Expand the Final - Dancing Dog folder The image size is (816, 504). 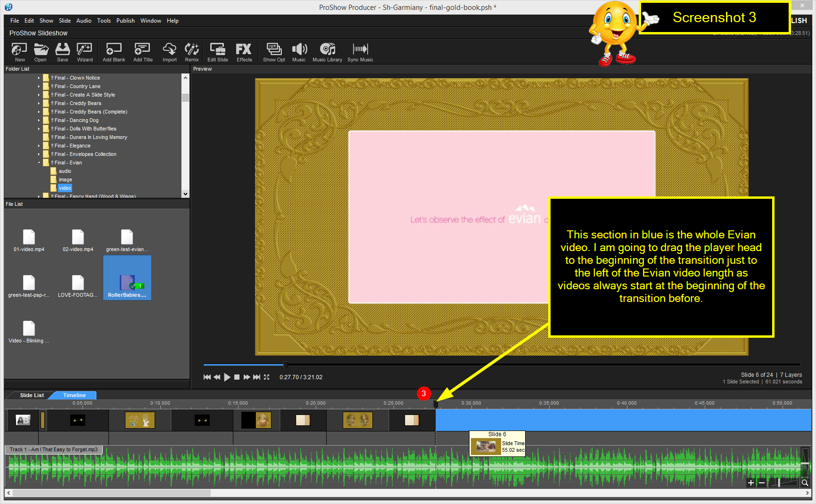(x=39, y=121)
